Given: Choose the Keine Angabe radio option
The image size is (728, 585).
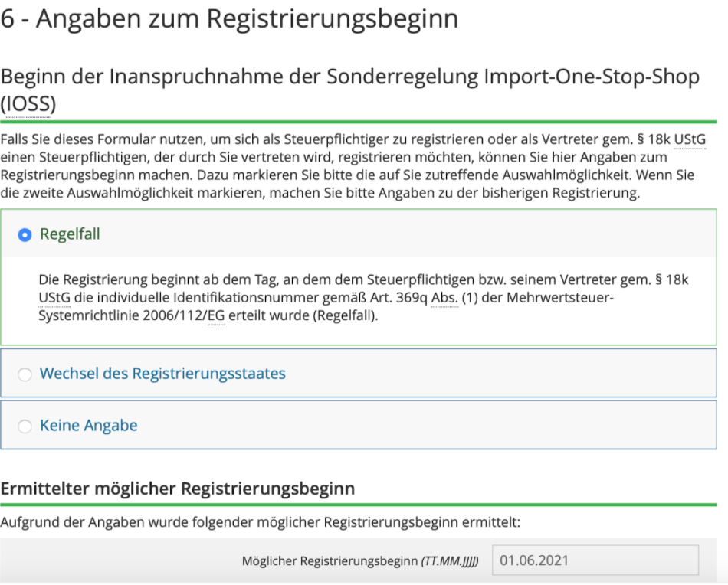Looking at the screenshot, I should pos(25,426).
